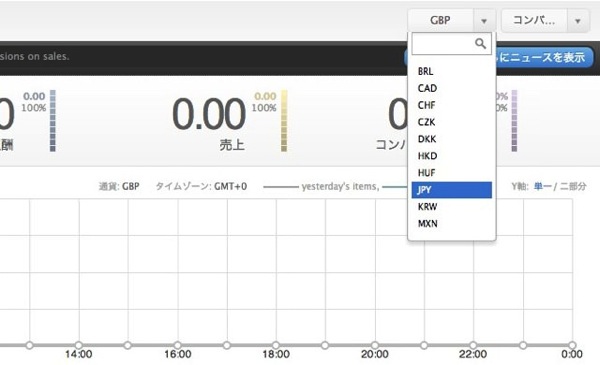Switch Y-axis to 二部分 mode
This screenshot has width=600, height=365.
(x=573, y=186)
